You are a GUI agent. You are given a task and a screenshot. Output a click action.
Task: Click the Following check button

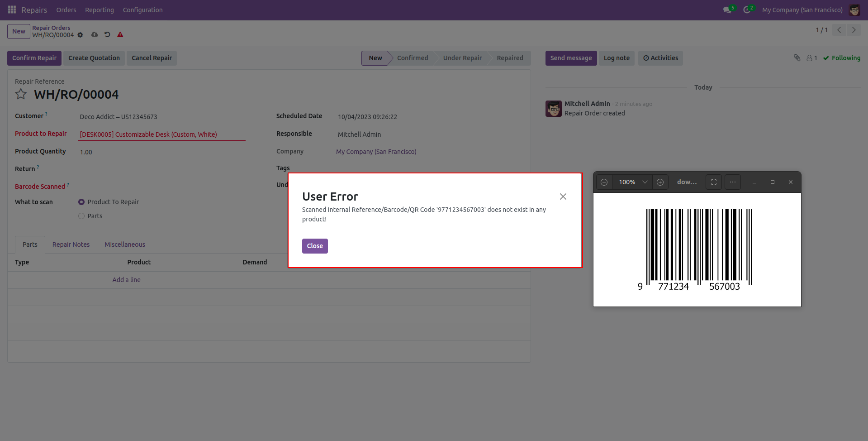[842, 58]
